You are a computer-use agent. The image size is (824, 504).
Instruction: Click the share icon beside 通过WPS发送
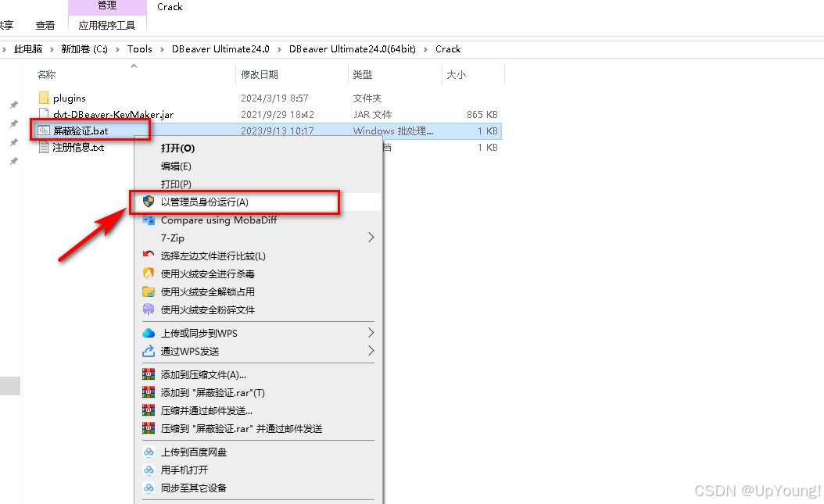[149, 351]
